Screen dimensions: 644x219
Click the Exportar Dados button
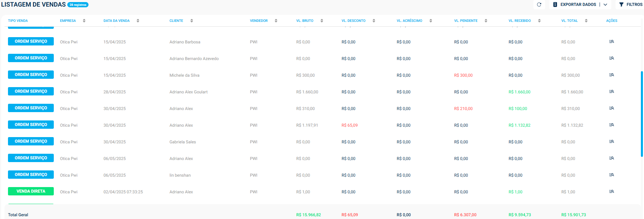click(575, 5)
